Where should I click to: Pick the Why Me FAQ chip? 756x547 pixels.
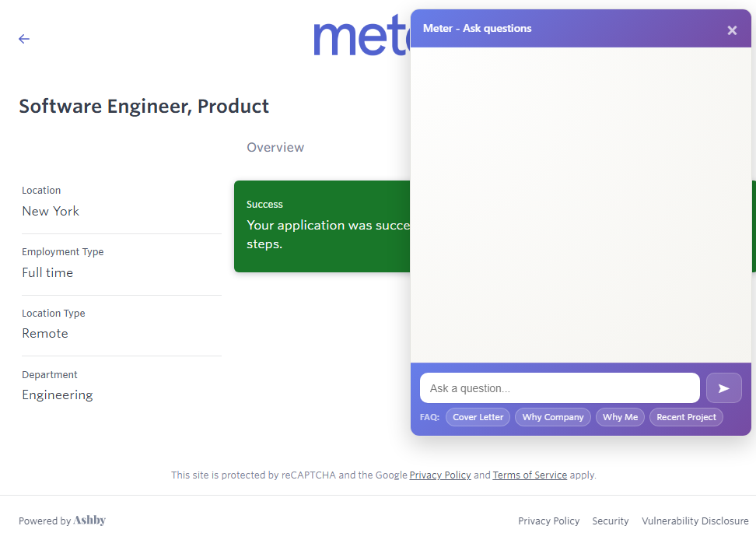point(620,417)
